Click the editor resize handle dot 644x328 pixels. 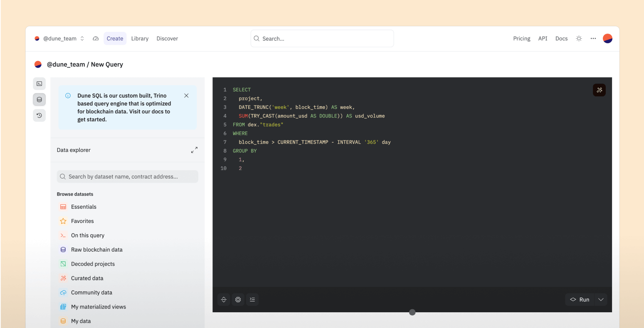click(x=412, y=312)
